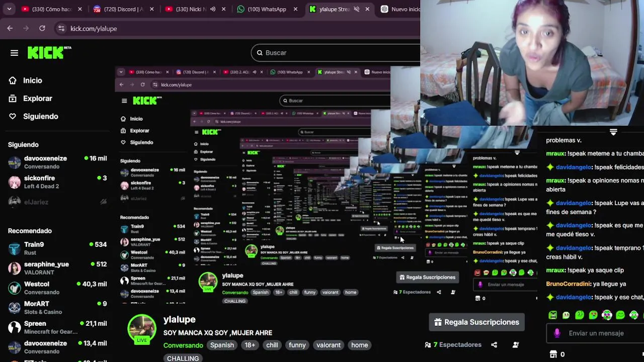
Task: Close the Discord tab
Action: coord(151,9)
